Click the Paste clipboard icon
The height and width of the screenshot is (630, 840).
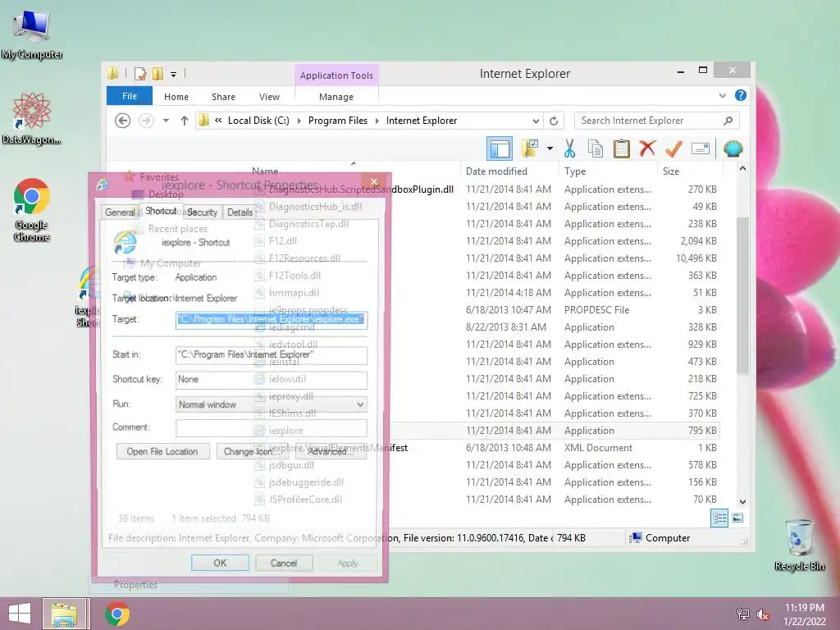click(622, 148)
